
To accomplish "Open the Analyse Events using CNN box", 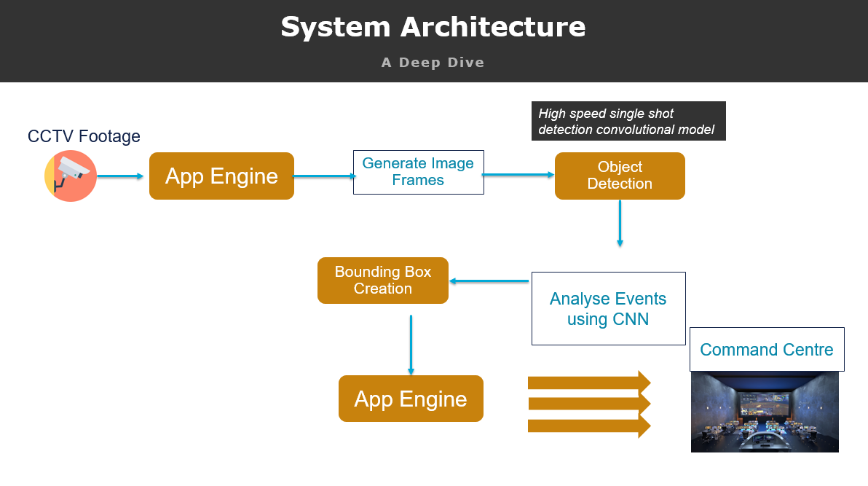I will (x=608, y=308).
